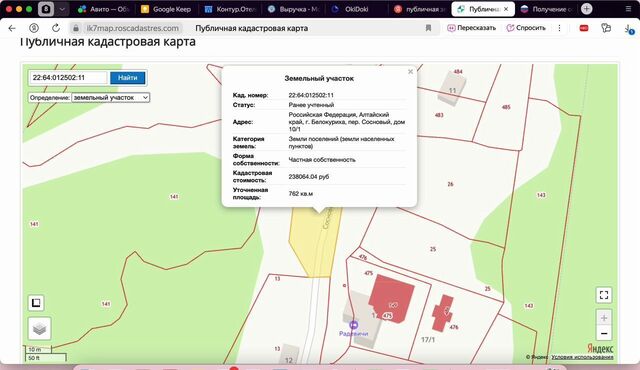640x370 pixels.
Task: Click the cadastral number input field
Action: (x=68, y=78)
